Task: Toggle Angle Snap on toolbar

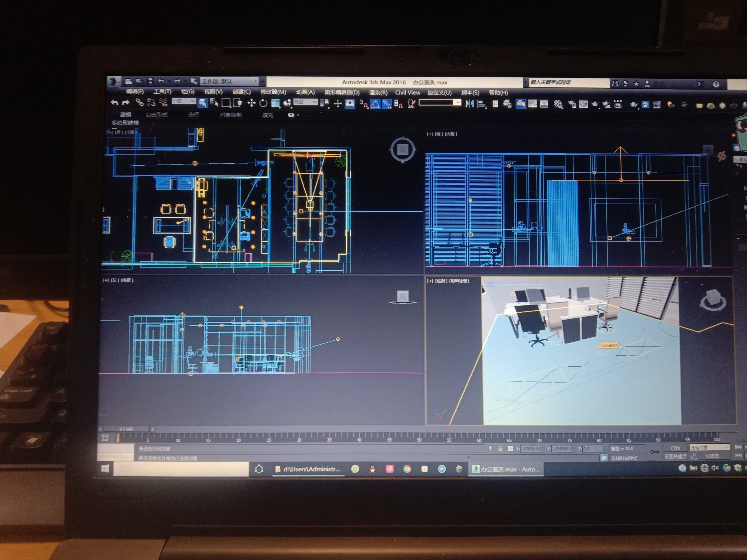Action: pyautogui.click(x=375, y=104)
